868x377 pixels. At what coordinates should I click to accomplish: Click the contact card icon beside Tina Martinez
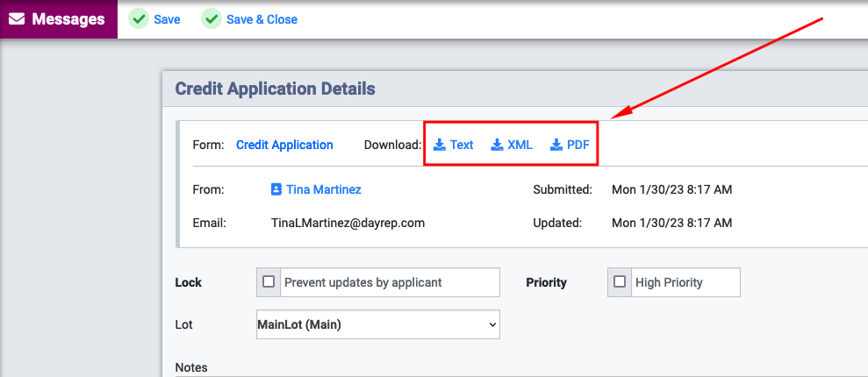276,189
